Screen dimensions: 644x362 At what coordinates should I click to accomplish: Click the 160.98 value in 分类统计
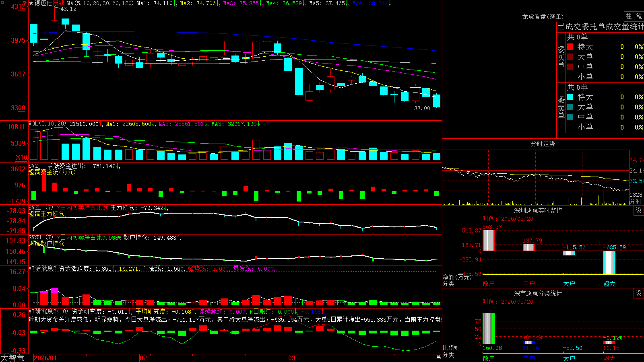click(x=492, y=348)
